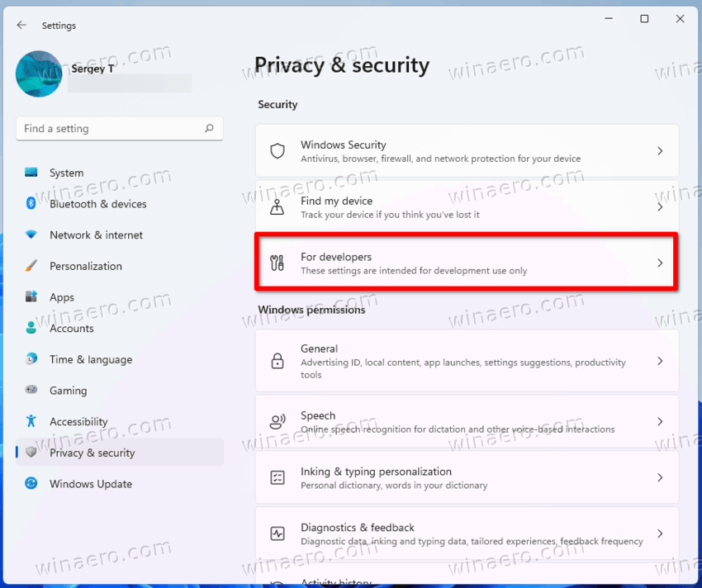Screen dimensions: 702x588
Task: Click the Windows Security shield icon
Action: [x=277, y=151]
